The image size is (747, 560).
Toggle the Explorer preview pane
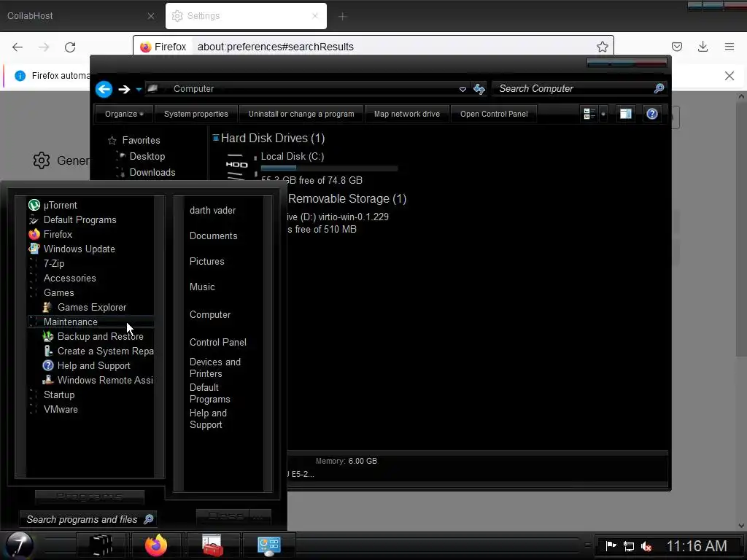[625, 114]
